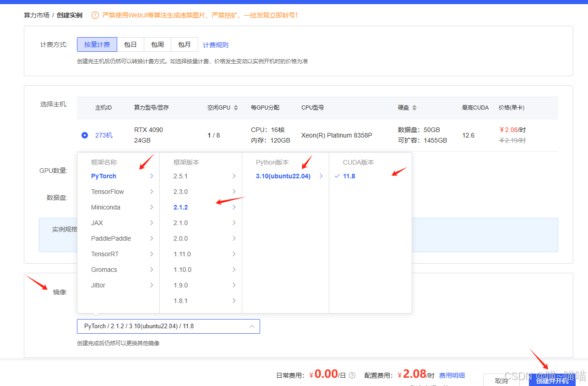
Task: Select PaddlePaddle framework
Action: [111, 238]
